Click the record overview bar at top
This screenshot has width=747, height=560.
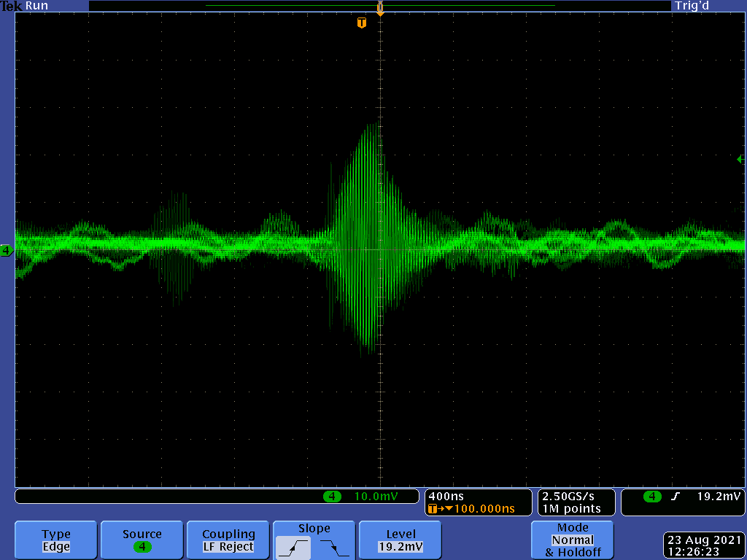tap(379, 6)
